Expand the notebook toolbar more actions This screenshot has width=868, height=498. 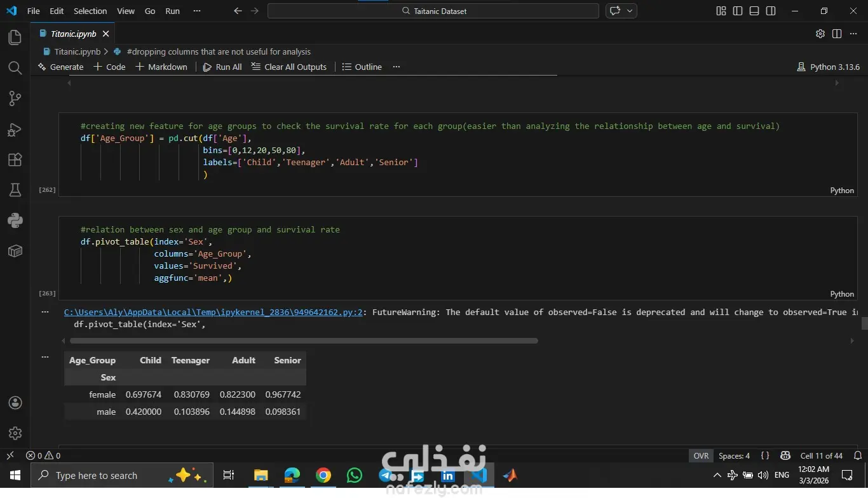397,67
